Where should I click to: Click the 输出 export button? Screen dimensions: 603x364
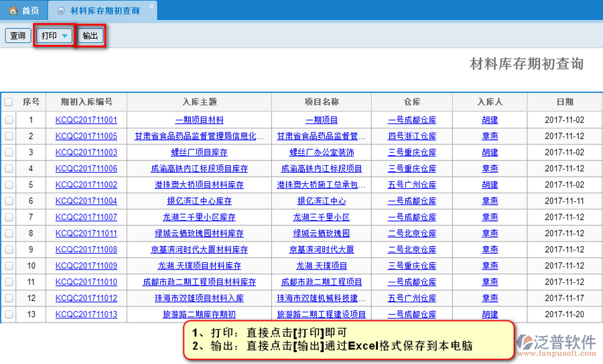pos(90,35)
